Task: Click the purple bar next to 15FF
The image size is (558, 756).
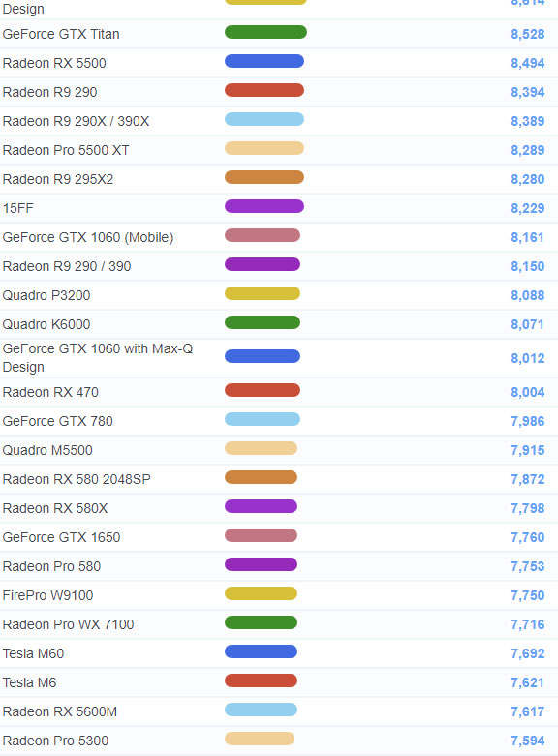Action: (x=264, y=206)
